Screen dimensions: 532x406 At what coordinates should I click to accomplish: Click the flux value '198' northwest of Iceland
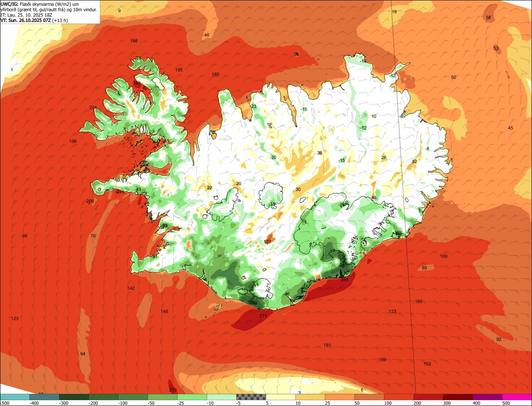tap(134, 41)
